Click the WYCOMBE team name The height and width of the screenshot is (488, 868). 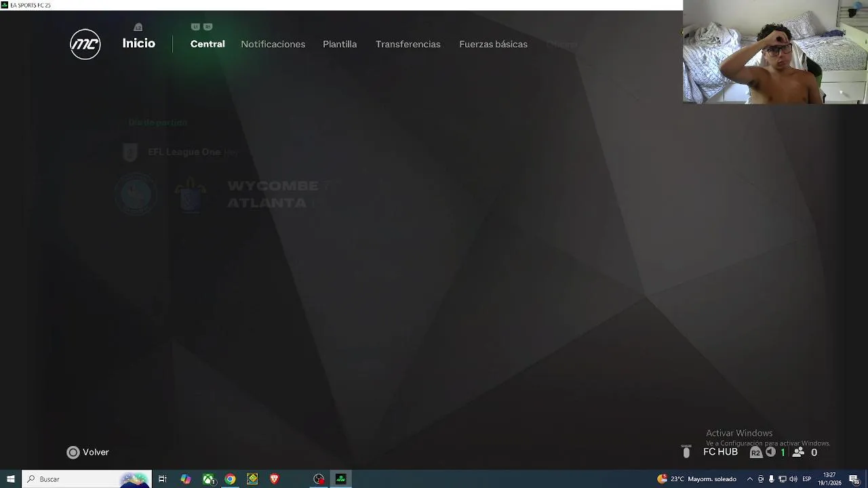[x=273, y=186]
